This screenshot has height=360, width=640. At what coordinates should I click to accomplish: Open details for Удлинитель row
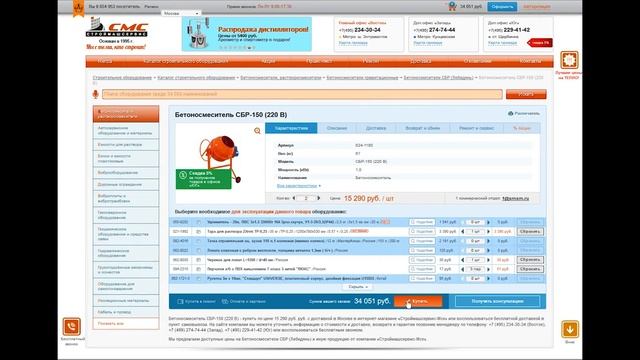click(422, 222)
